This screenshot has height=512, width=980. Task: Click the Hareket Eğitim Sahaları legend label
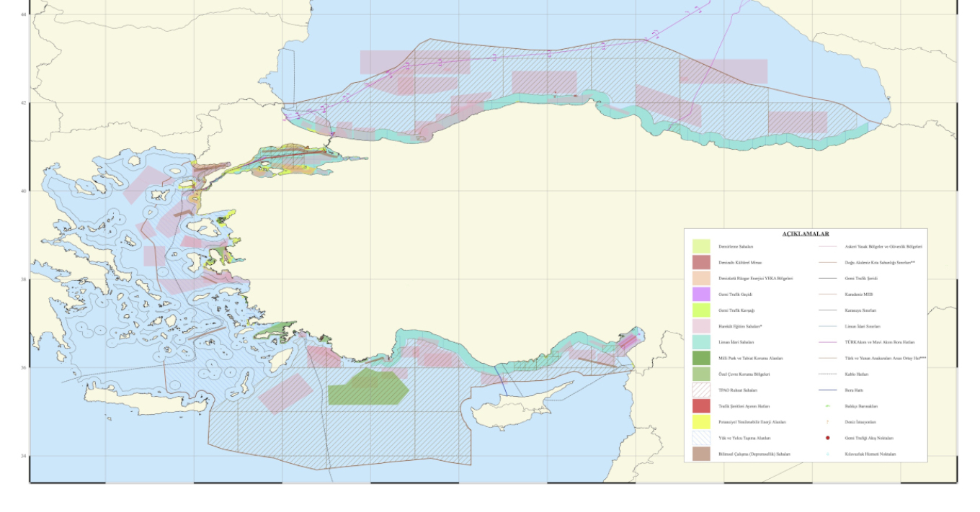point(741,326)
